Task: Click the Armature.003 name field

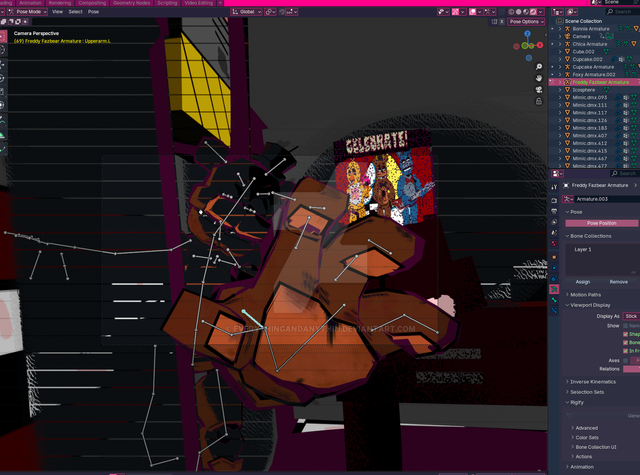Action: [x=607, y=199]
